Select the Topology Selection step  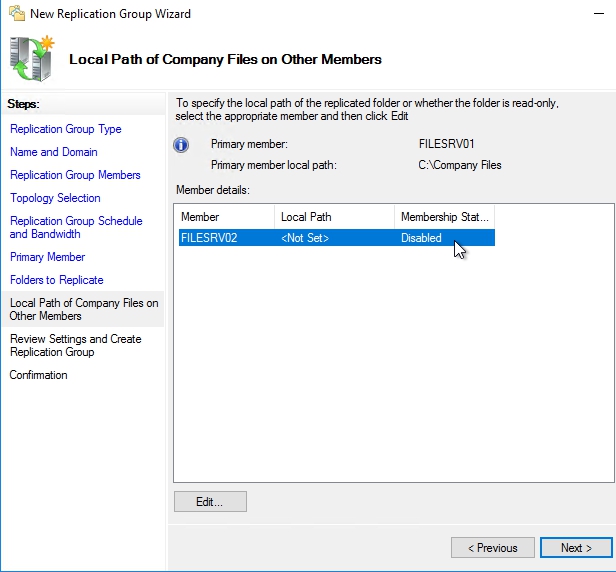click(55, 198)
